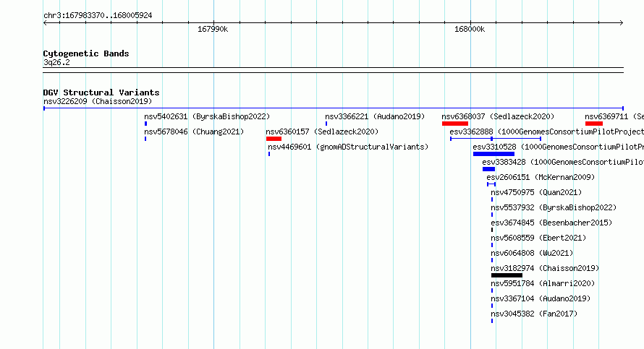Select the 3q26.2 band label

tap(56, 62)
